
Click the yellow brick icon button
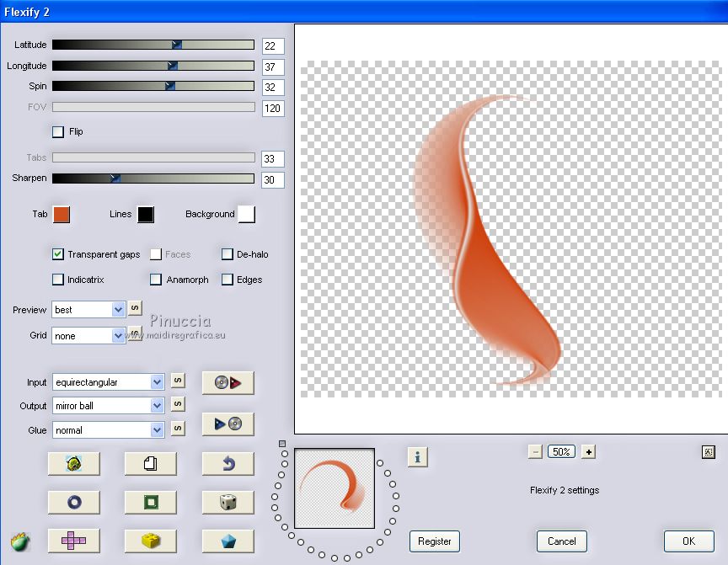[151, 541]
